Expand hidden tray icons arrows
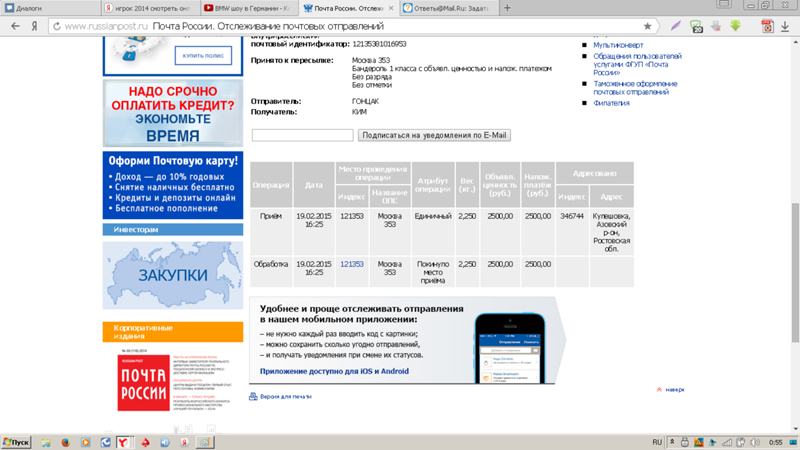This screenshot has width=800, height=450. [672, 442]
